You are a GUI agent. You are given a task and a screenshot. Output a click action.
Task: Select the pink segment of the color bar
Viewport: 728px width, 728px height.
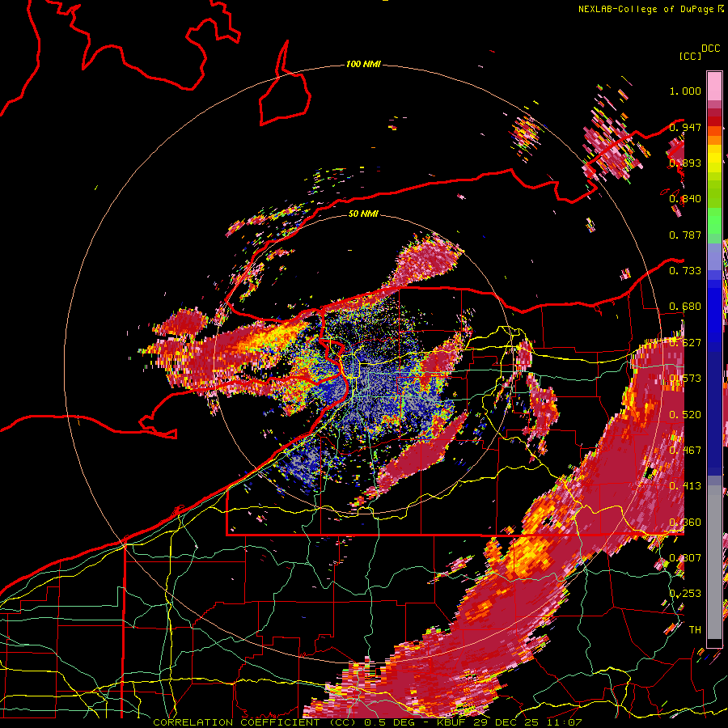pyautogui.click(x=714, y=87)
